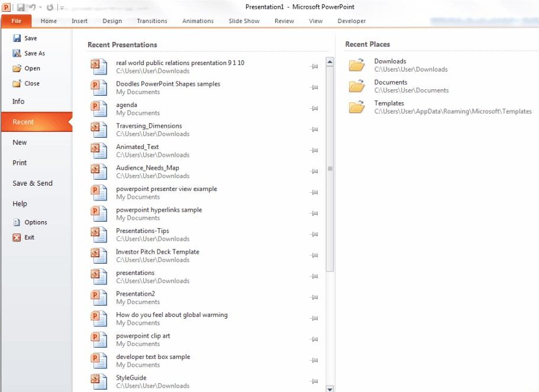Image resolution: width=539 pixels, height=392 pixels.
Task: Click file icon next to StyleGuide
Action: tap(99, 381)
